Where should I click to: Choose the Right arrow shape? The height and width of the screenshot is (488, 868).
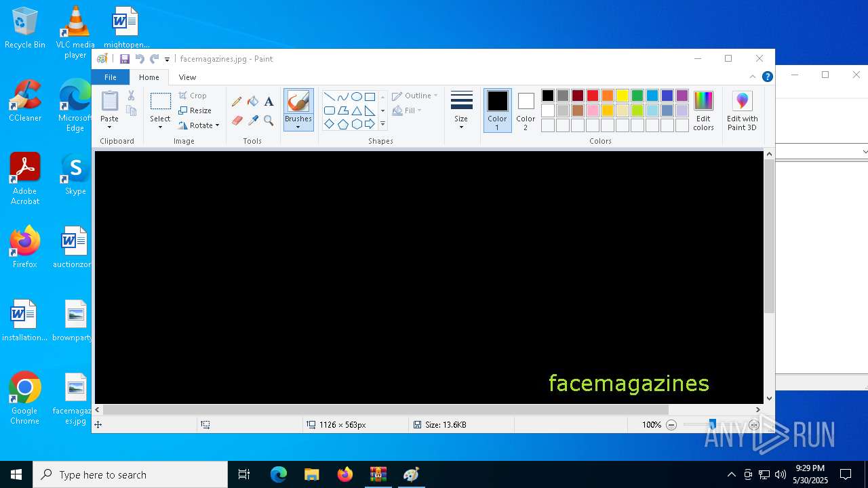(370, 124)
